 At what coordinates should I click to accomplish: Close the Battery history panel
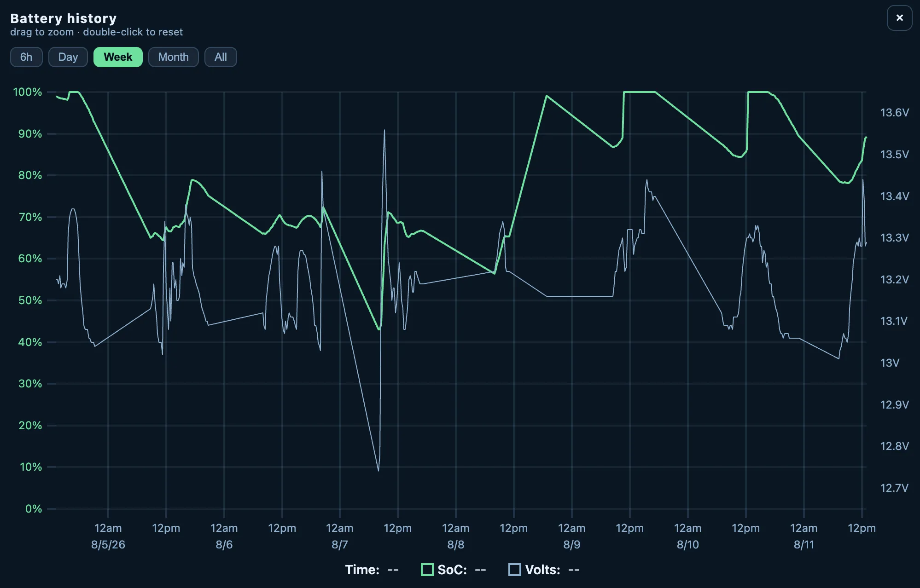[x=899, y=18]
